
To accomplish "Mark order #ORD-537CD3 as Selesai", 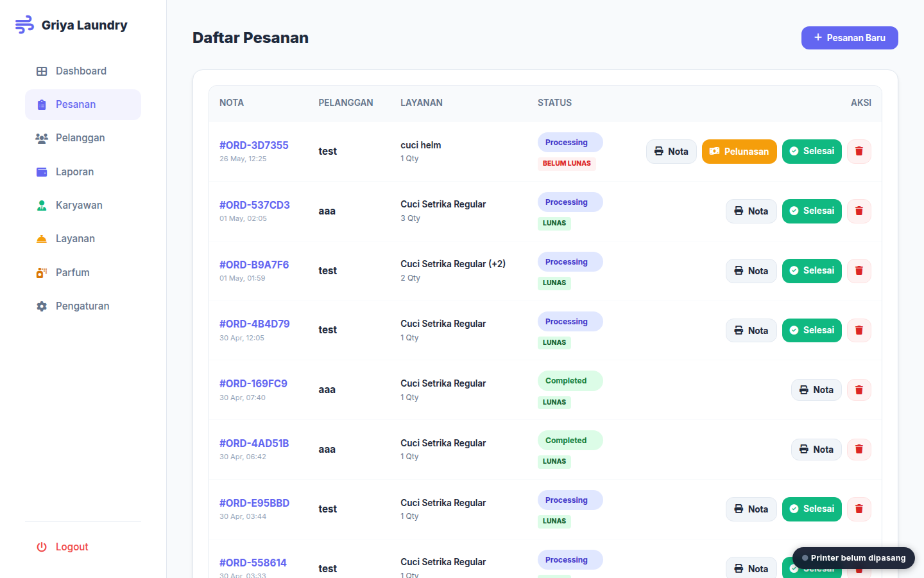I will tap(812, 211).
